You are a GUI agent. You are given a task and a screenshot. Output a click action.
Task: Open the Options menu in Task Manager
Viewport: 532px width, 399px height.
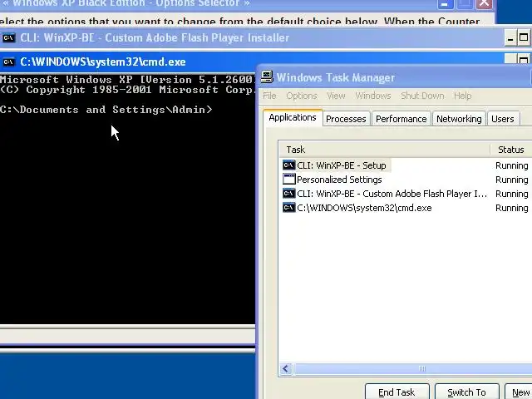302,96
